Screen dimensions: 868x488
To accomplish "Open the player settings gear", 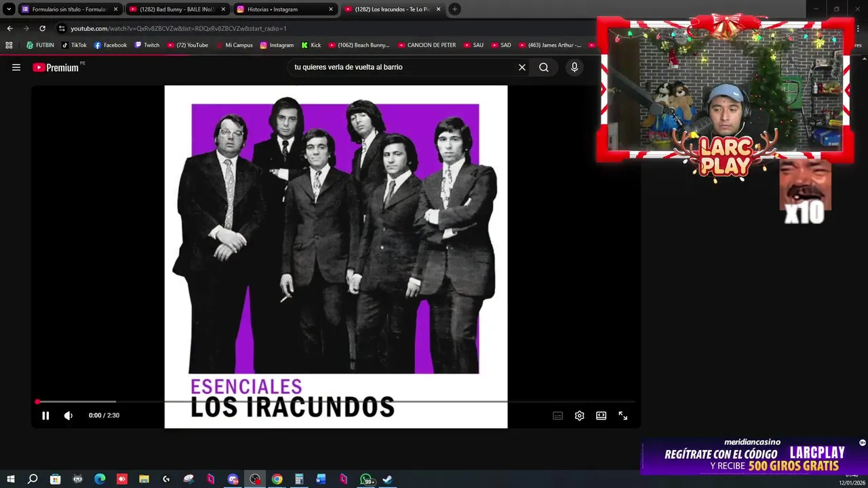I will 579,415.
